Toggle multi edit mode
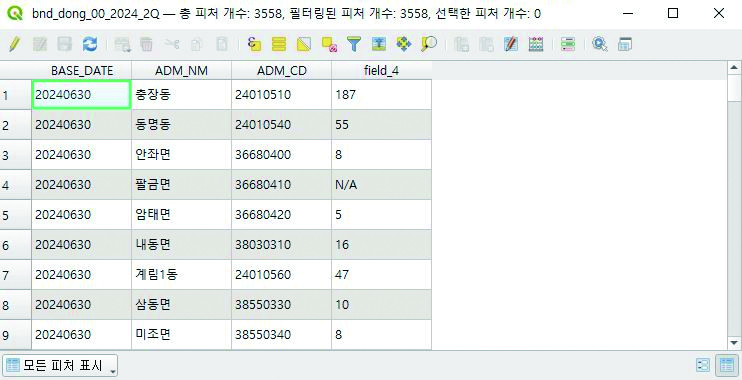742x380 pixels. [x=40, y=44]
